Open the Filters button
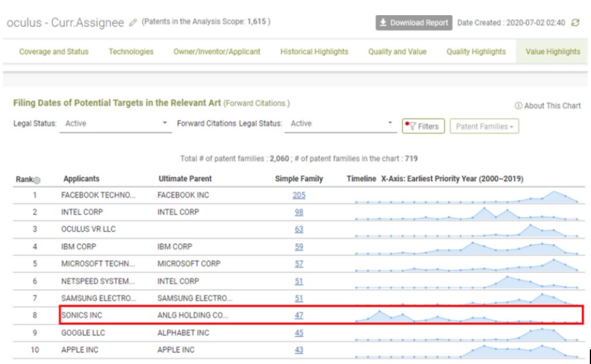 [423, 126]
